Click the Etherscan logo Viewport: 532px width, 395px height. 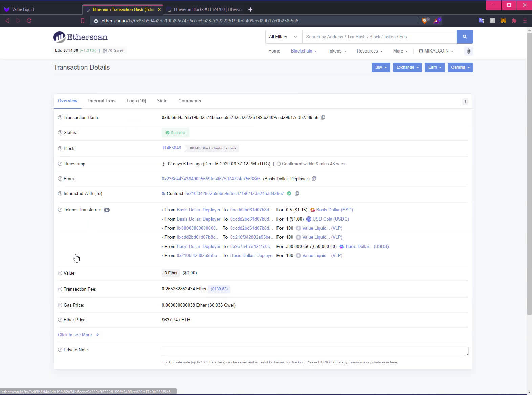(80, 37)
